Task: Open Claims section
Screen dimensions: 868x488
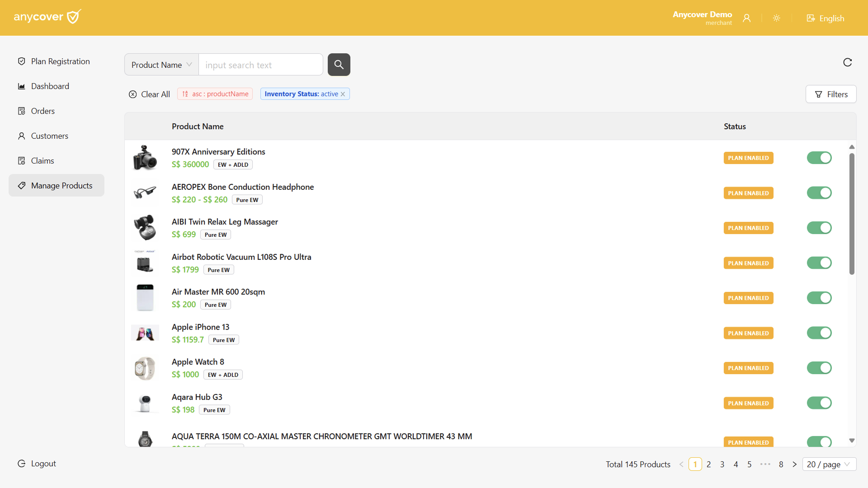Action: tap(57, 160)
